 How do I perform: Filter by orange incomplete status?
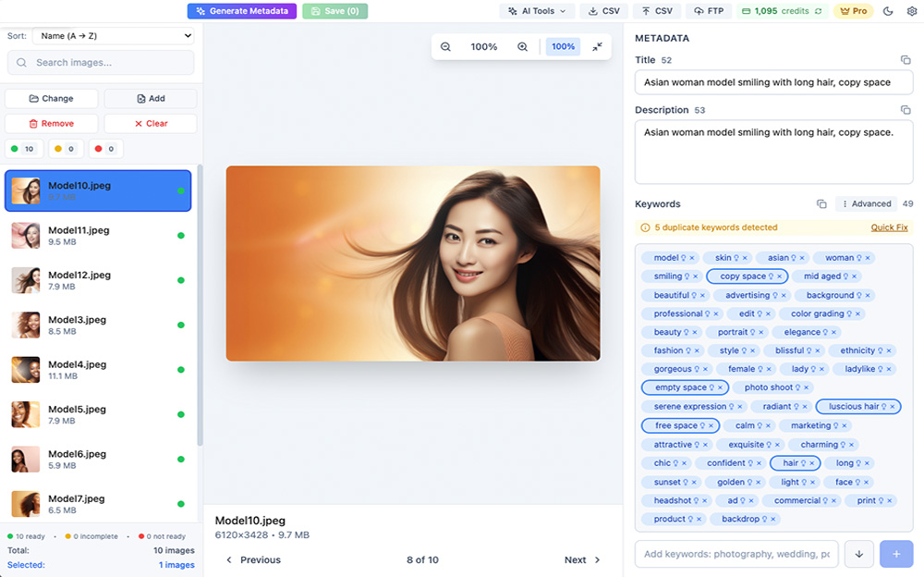coord(66,149)
